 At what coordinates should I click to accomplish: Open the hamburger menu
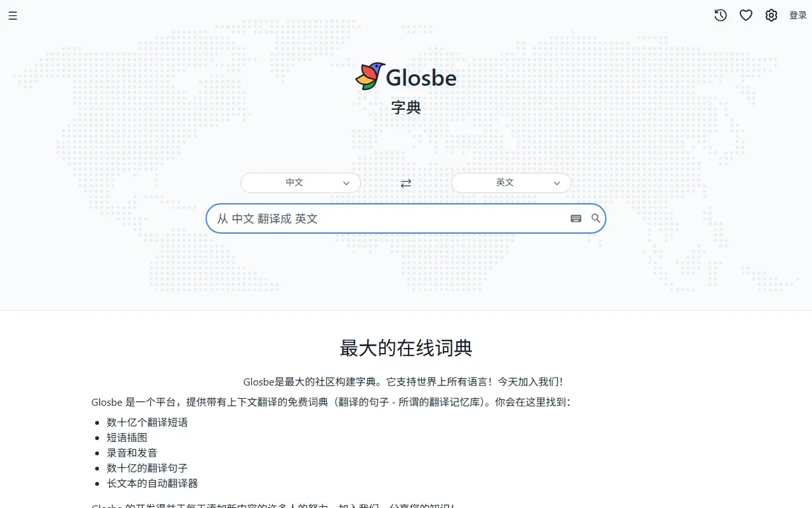(13, 15)
